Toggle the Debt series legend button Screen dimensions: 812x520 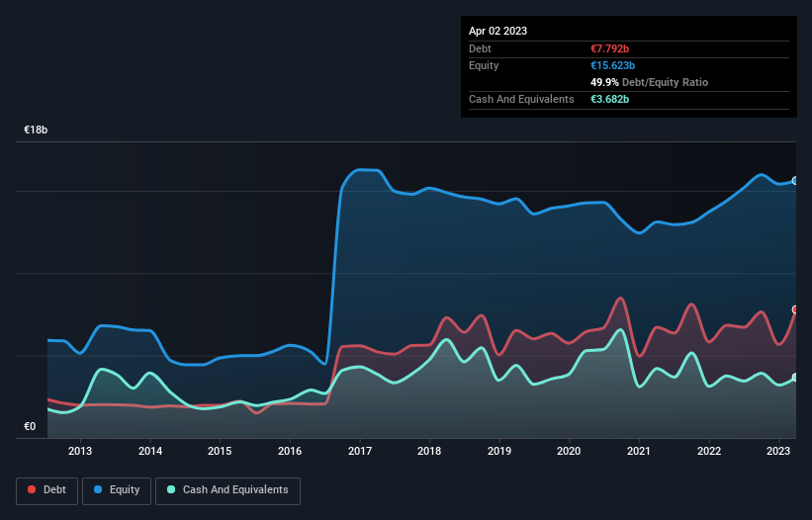(x=47, y=490)
